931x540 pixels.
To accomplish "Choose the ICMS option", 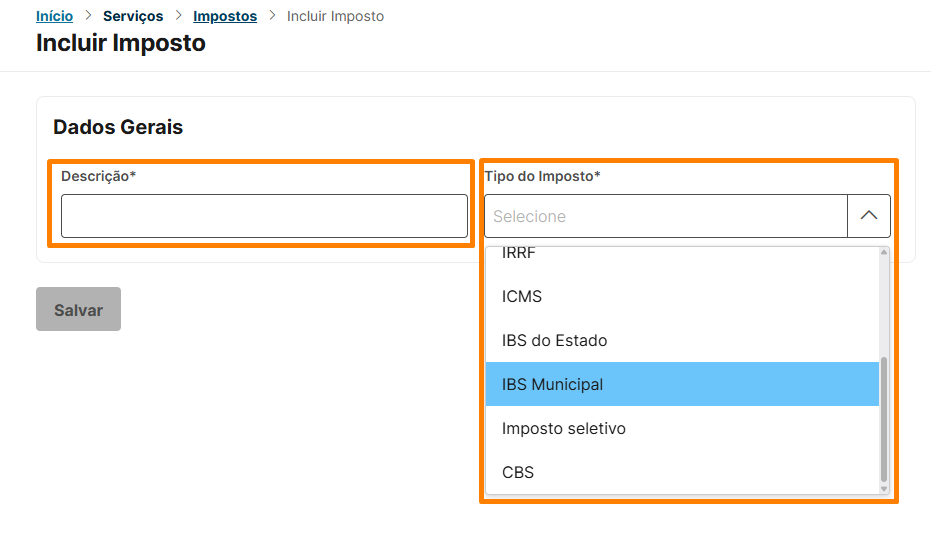I will 522,296.
